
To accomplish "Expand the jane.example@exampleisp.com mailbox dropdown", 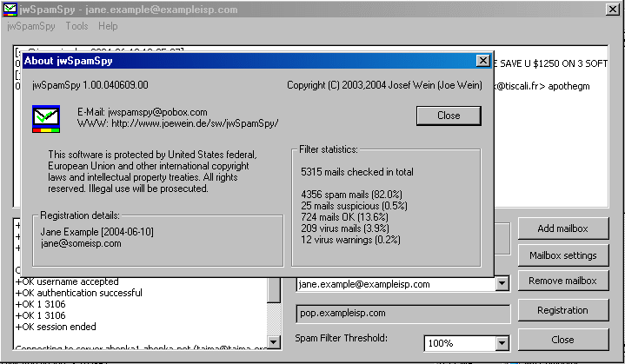I will 502,284.
